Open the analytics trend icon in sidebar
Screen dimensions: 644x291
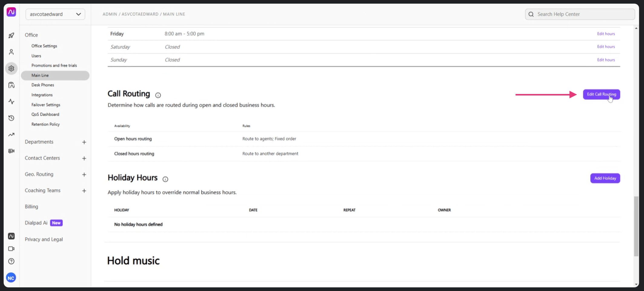(11, 135)
